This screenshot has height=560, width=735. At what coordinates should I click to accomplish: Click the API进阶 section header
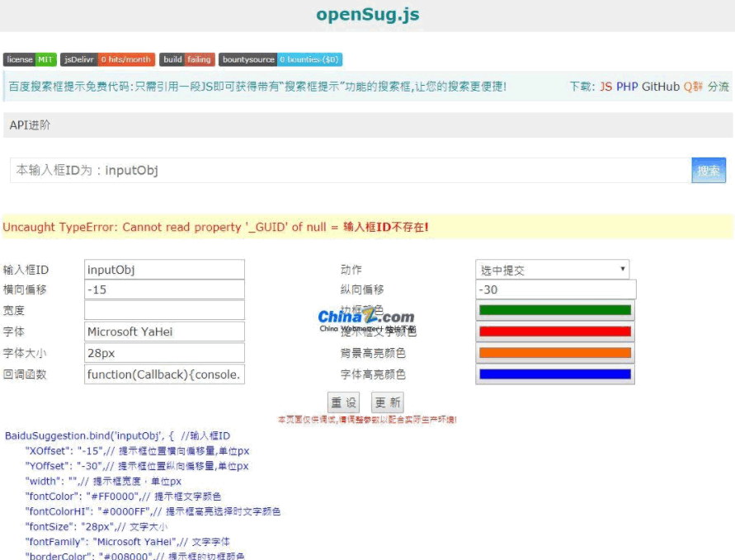click(x=368, y=125)
